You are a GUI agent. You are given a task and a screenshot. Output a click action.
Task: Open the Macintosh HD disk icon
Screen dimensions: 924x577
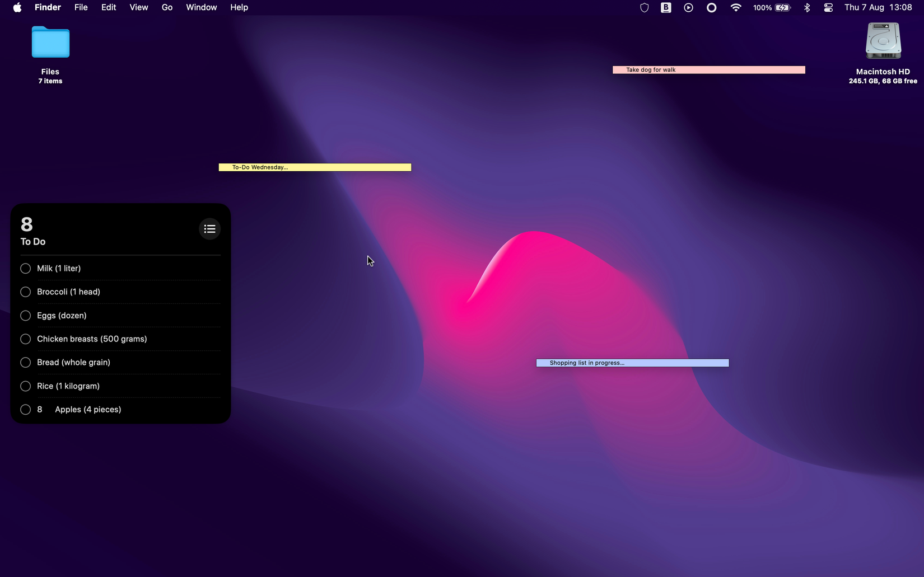(x=883, y=40)
